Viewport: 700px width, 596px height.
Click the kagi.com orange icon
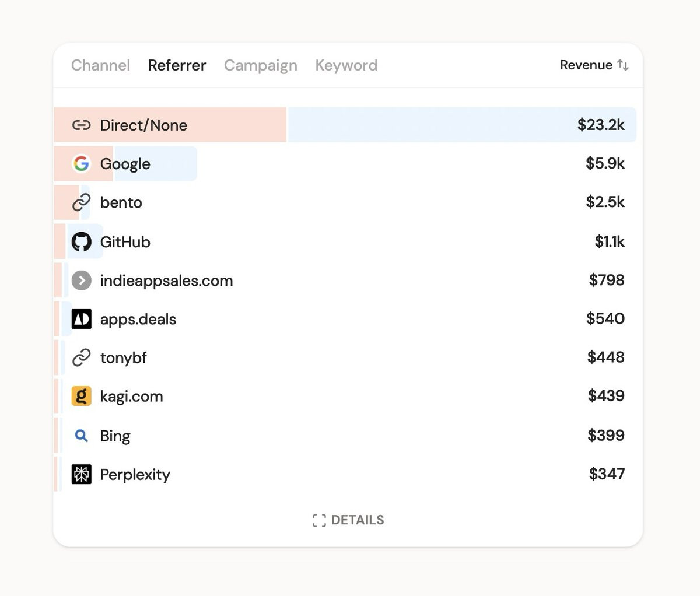pyautogui.click(x=81, y=397)
